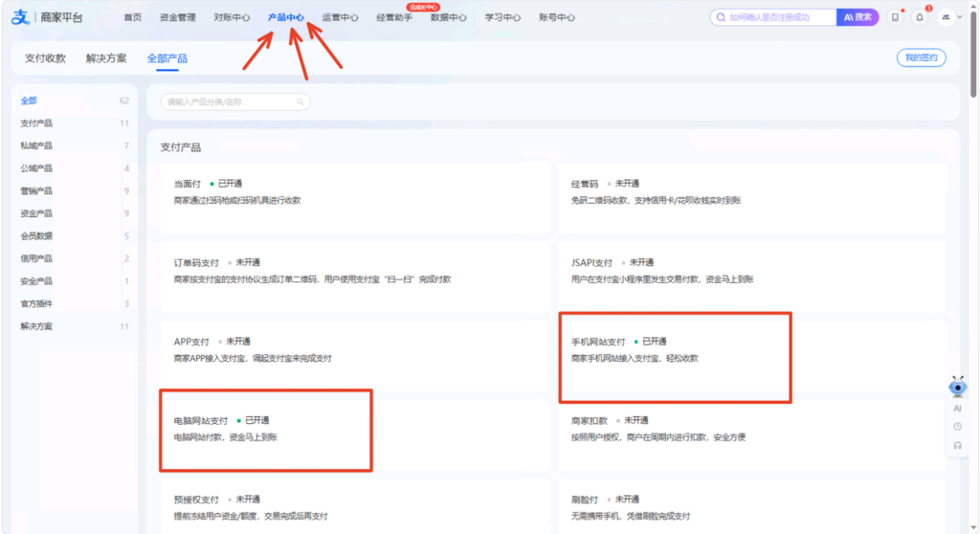Click the Alipay logo icon
The height and width of the screenshot is (534, 980).
(x=20, y=17)
